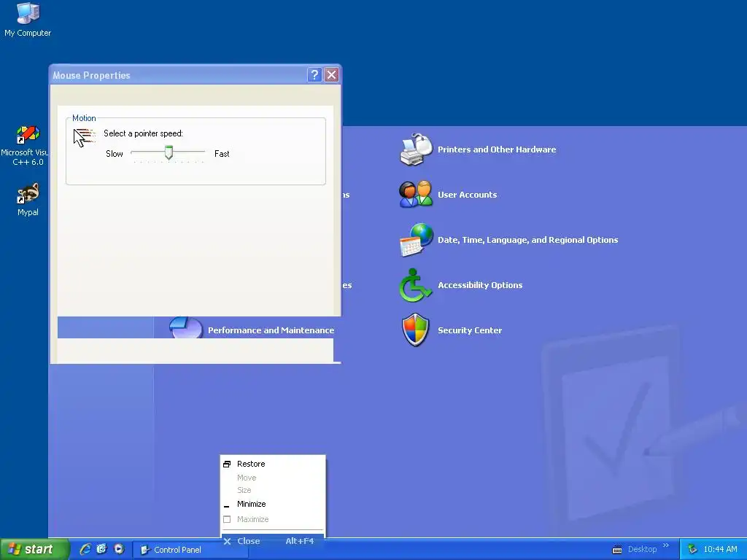Click the on-screen keyboard icon in the taskbar
Image resolution: width=747 pixels, height=560 pixels.
pos(617,550)
